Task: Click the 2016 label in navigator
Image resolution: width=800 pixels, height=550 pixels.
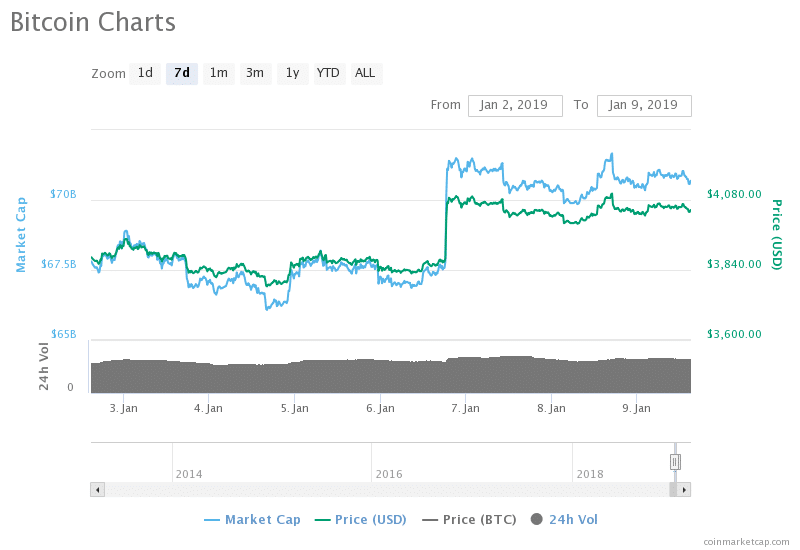Action: [389, 474]
